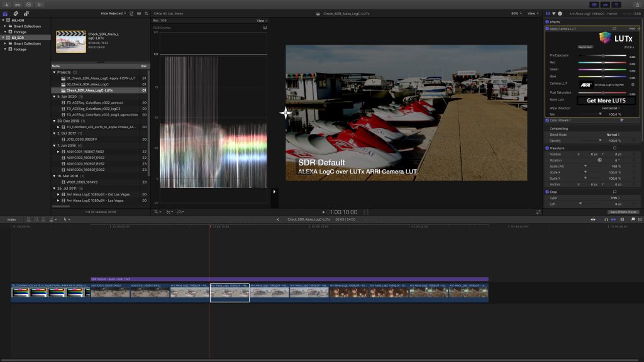Click the timeline headphones solo icon
Viewport: 644px width, 362px height.
tap(606, 219)
